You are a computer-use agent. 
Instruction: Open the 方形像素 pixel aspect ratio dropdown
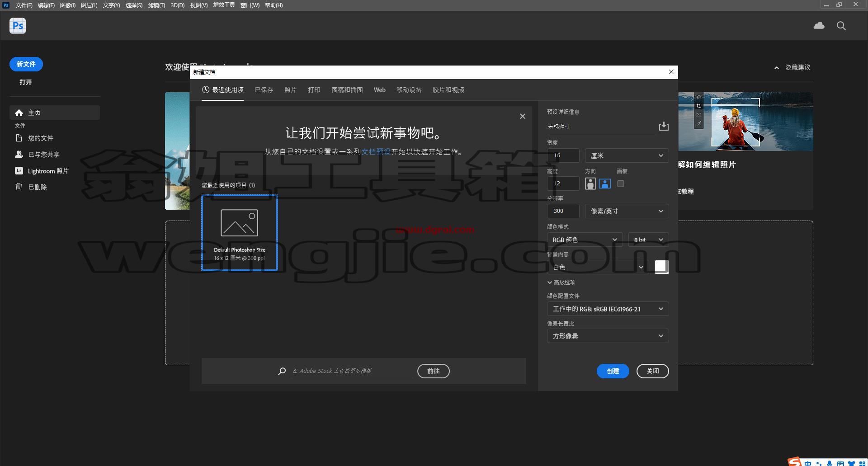pyautogui.click(x=608, y=336)
